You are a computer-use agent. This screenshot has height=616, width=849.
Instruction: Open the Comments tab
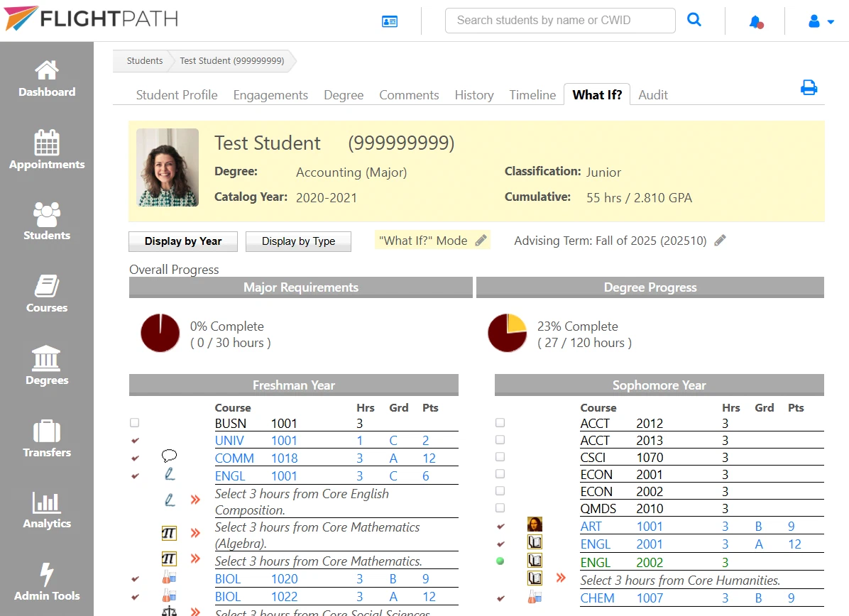(409, 94)
